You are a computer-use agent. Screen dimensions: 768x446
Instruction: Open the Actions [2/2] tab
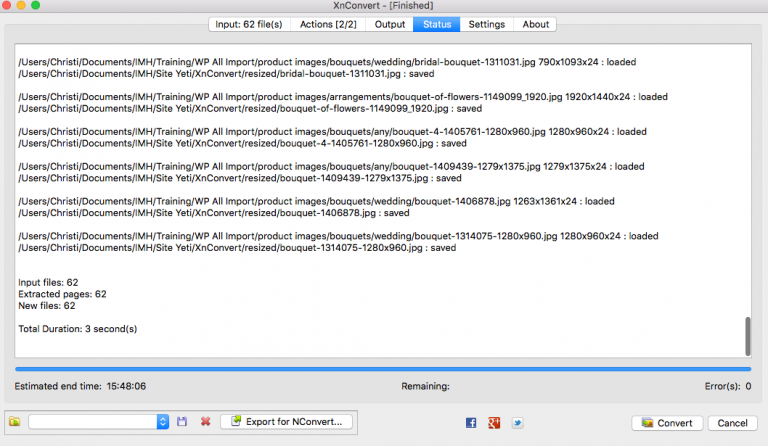tap(328, 24)
